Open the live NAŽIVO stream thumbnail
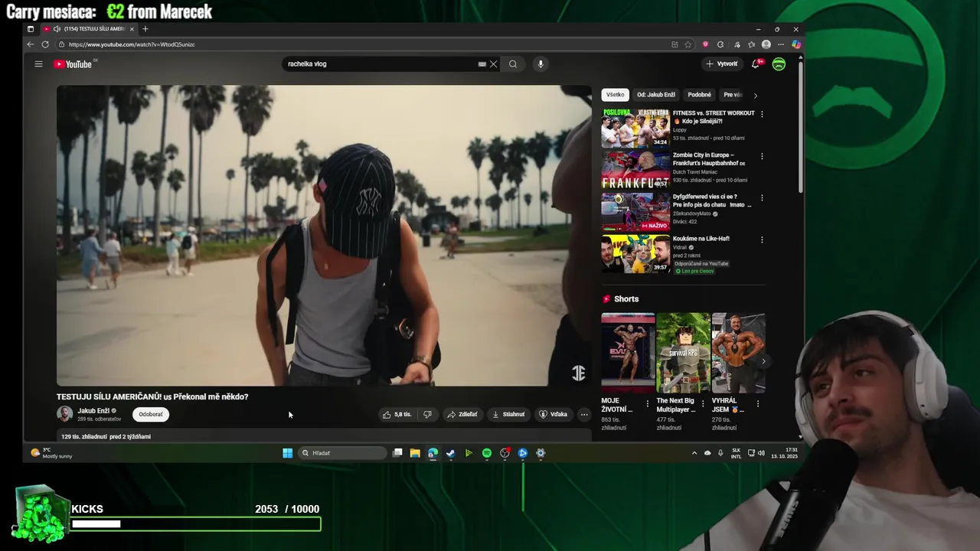 coord(635,212)
